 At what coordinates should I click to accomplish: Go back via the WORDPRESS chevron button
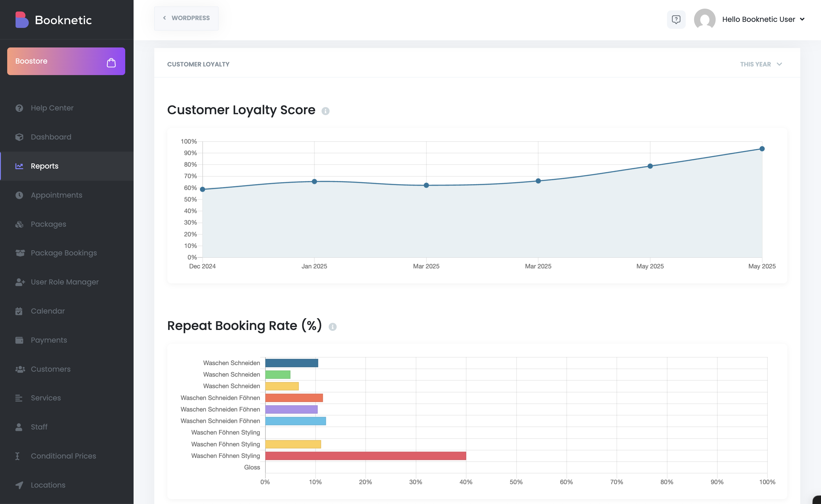pos(186,18)
